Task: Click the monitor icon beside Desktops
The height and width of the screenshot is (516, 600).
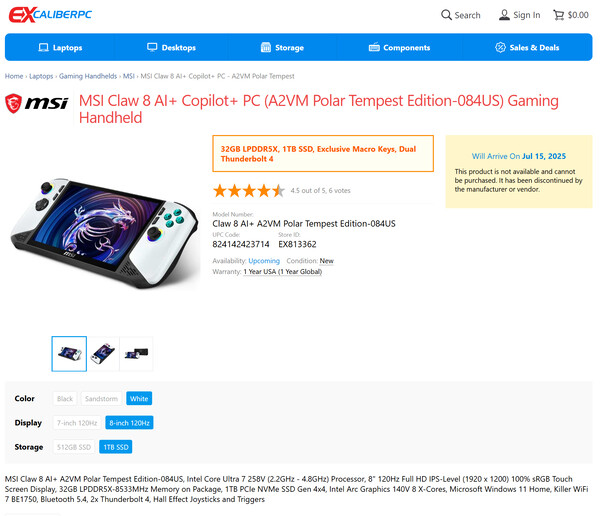Action: click(152, 47)
